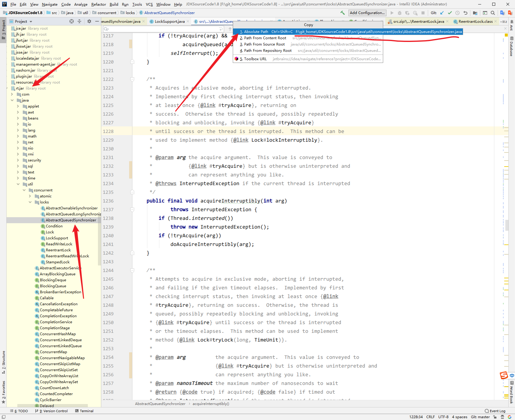Click the editor vertical scrollbar thumb
The image size is (515, 420).
507,225
